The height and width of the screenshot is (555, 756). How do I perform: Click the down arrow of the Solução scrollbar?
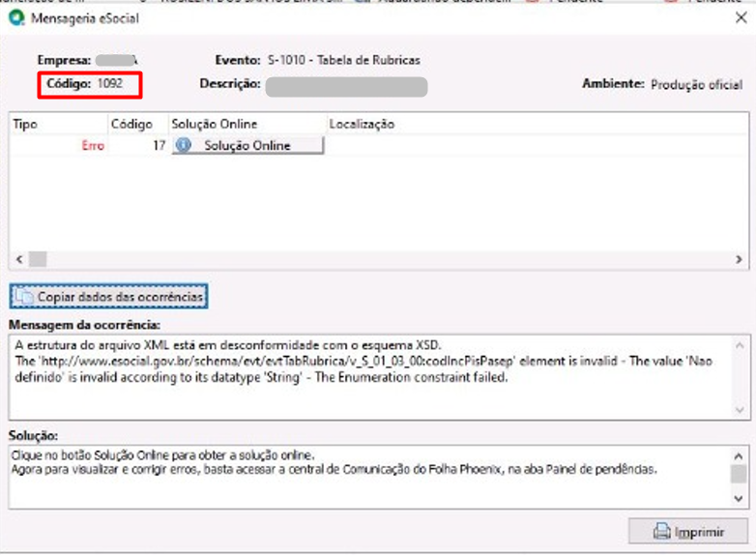pos(739,498)
